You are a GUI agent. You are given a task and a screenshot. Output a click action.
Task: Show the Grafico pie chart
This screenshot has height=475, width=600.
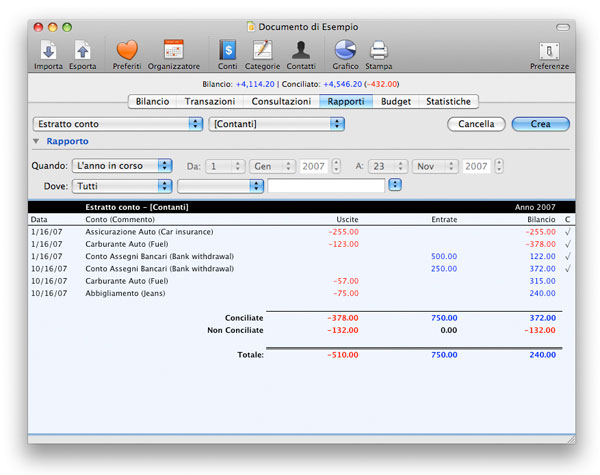tap(346, 49)
